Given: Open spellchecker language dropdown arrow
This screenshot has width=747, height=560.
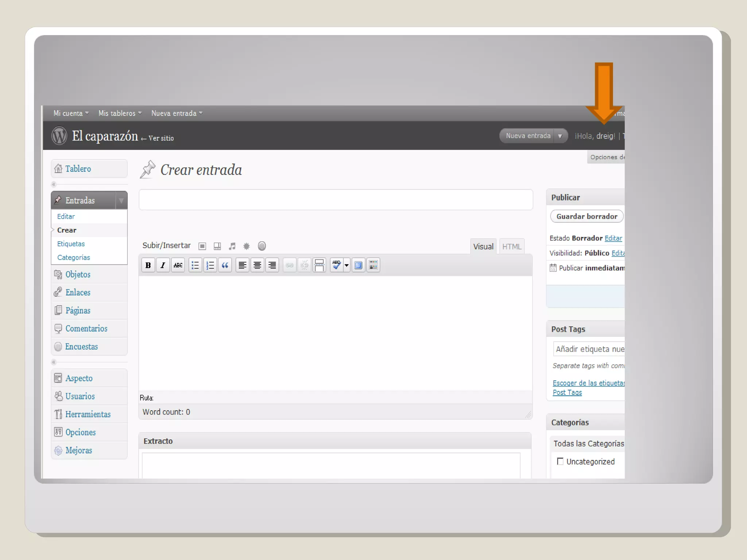Looking at the screenshot, I should 347,265.
